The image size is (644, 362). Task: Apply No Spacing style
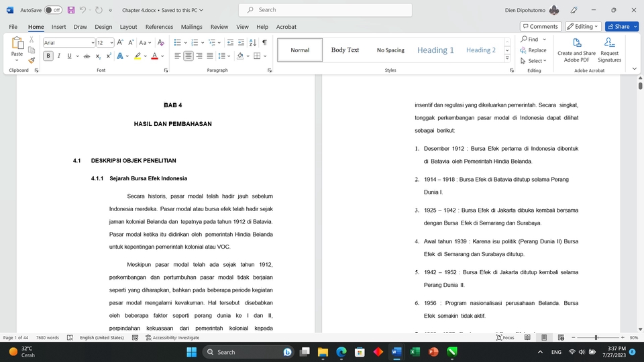pos(390,50)
